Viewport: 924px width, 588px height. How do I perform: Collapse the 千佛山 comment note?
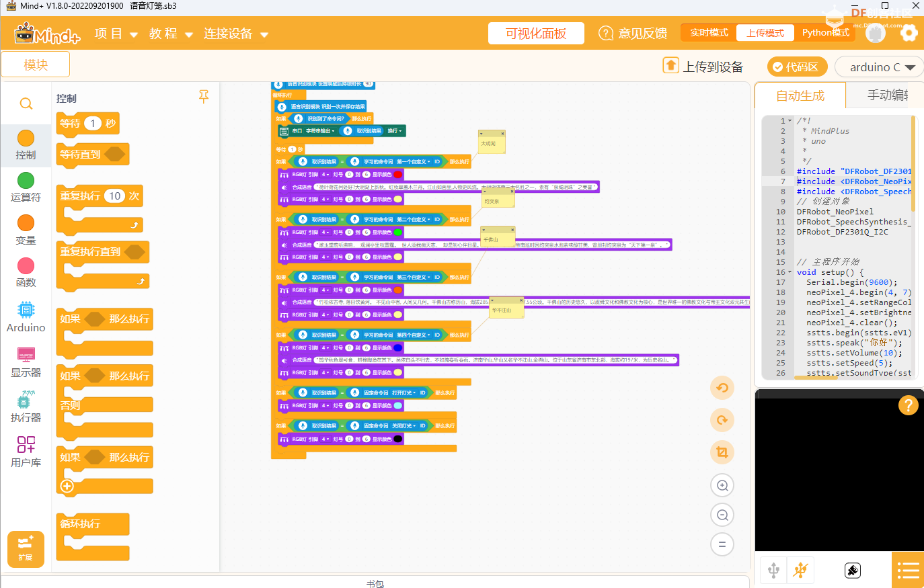[483, 230]
